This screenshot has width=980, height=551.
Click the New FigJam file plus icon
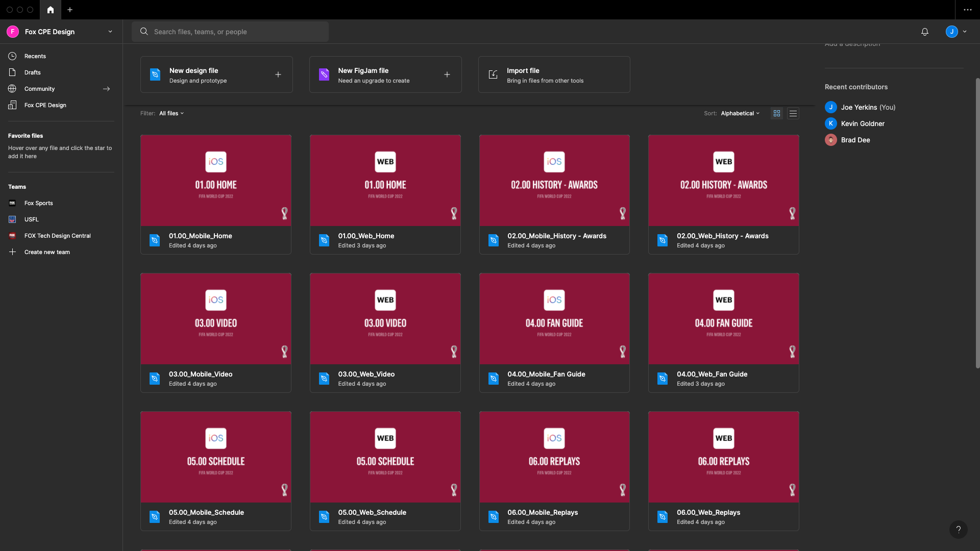click(x=447, y=74)
